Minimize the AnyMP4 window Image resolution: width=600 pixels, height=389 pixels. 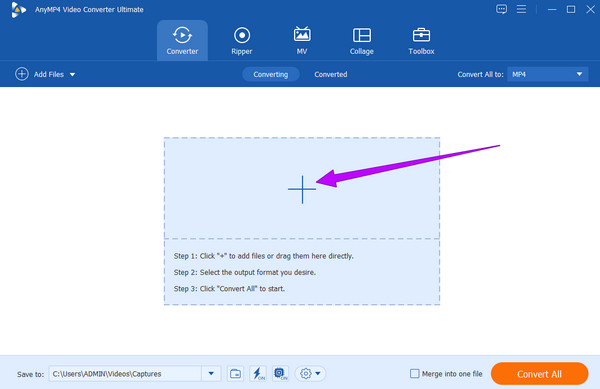[x=552, y=9]
